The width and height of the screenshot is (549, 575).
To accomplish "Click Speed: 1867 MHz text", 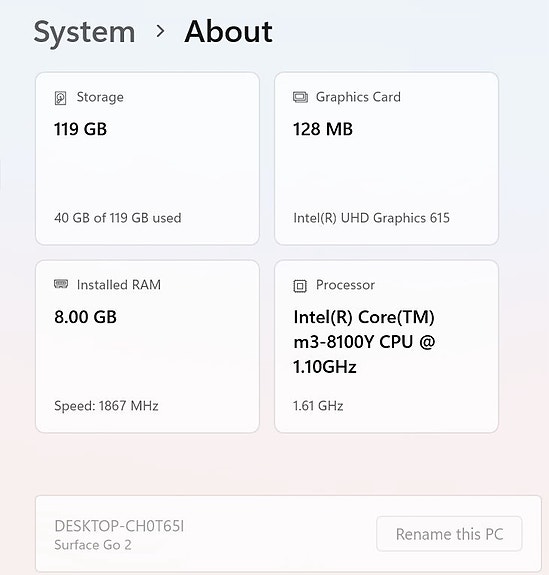I will [x=106, y=406].
